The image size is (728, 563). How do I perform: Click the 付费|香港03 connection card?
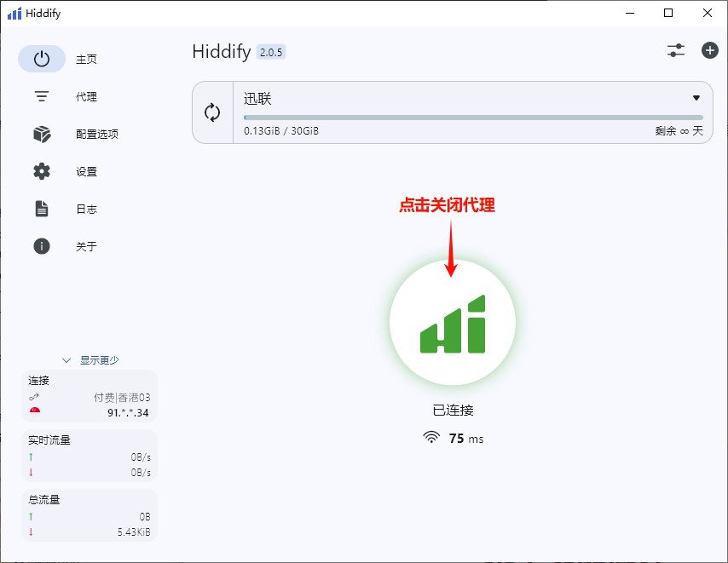point(90,396)
